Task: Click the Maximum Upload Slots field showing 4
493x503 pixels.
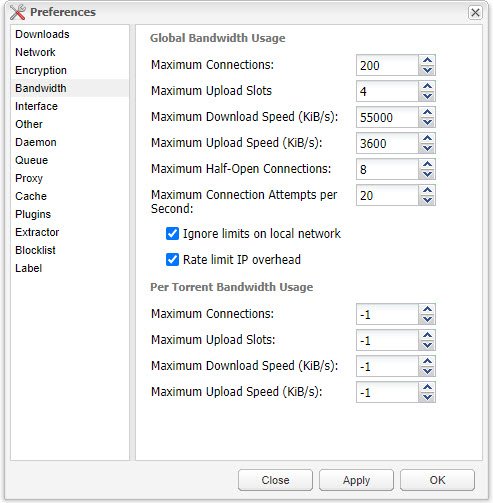Action: tap(387, 91)
